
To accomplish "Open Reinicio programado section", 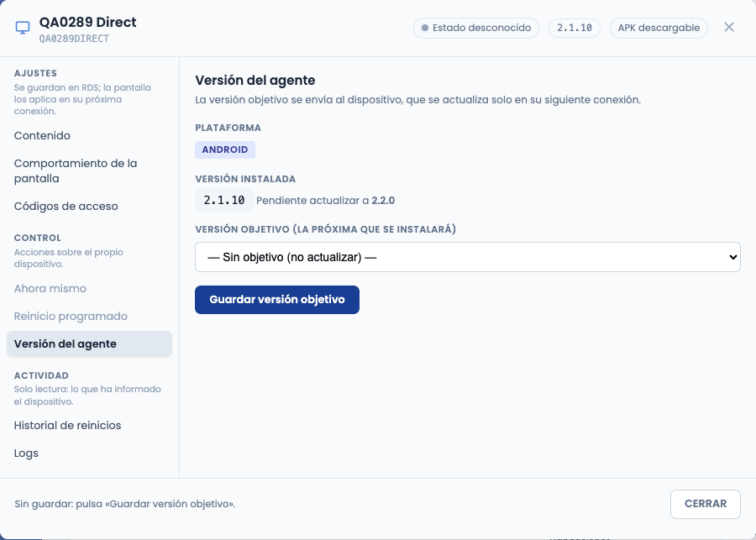I will click(x=71, y=316).
